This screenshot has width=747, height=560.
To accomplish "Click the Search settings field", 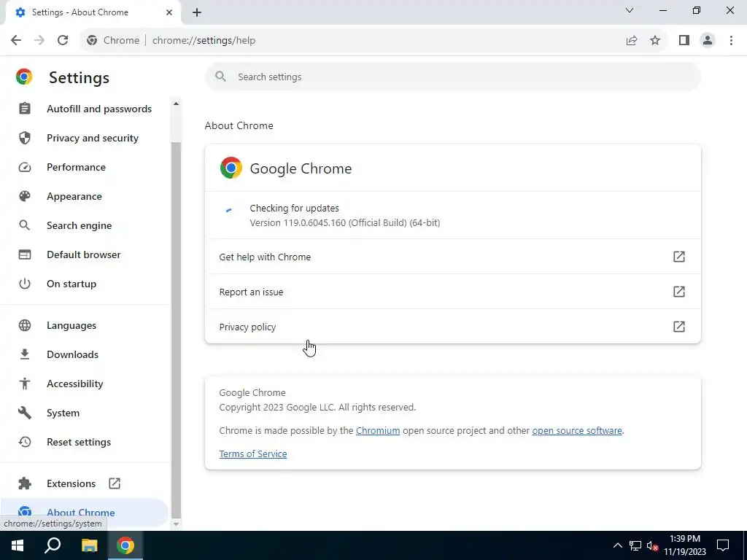I will click(x=452, y=77).
